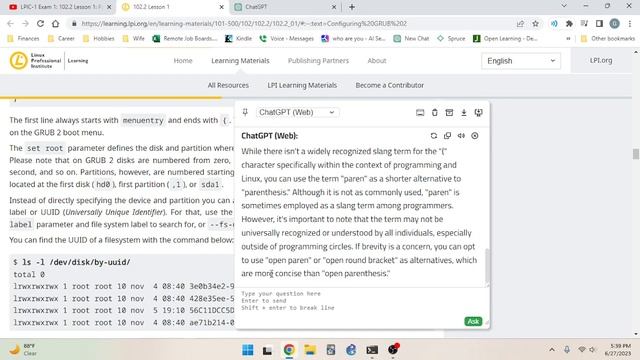Open the weather widget in taskbar
This screenshot has width=640, height=360.
click(24, 350)
